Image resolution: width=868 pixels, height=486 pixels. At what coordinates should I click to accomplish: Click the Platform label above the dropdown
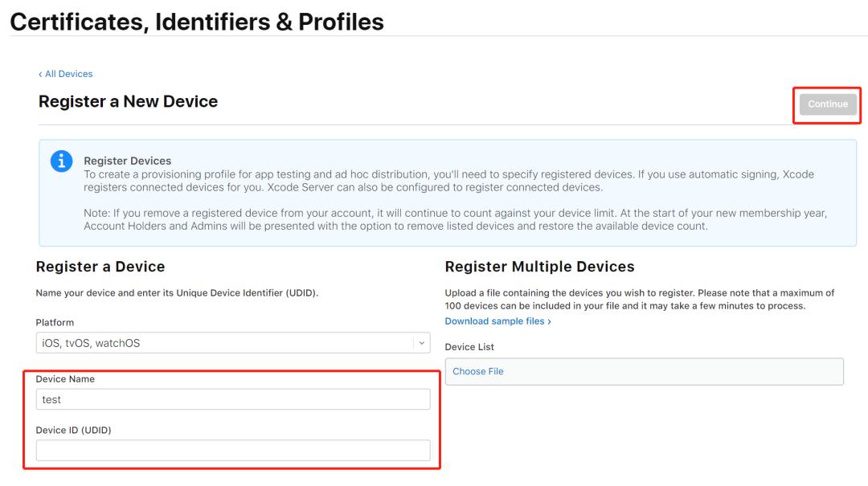point(55,323)
